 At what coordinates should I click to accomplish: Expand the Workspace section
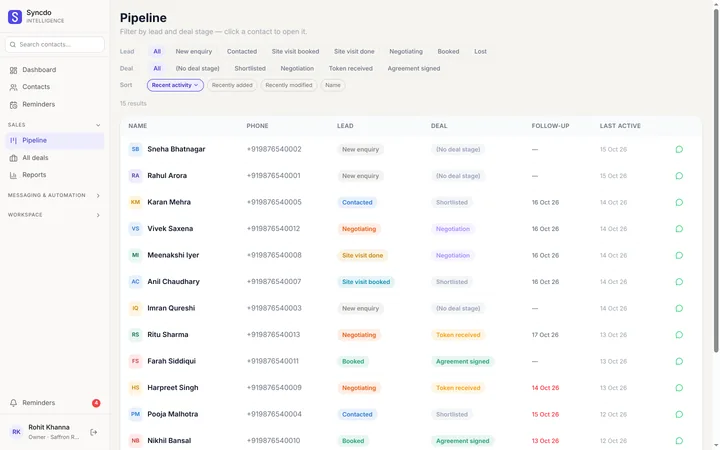click(98, 215)
